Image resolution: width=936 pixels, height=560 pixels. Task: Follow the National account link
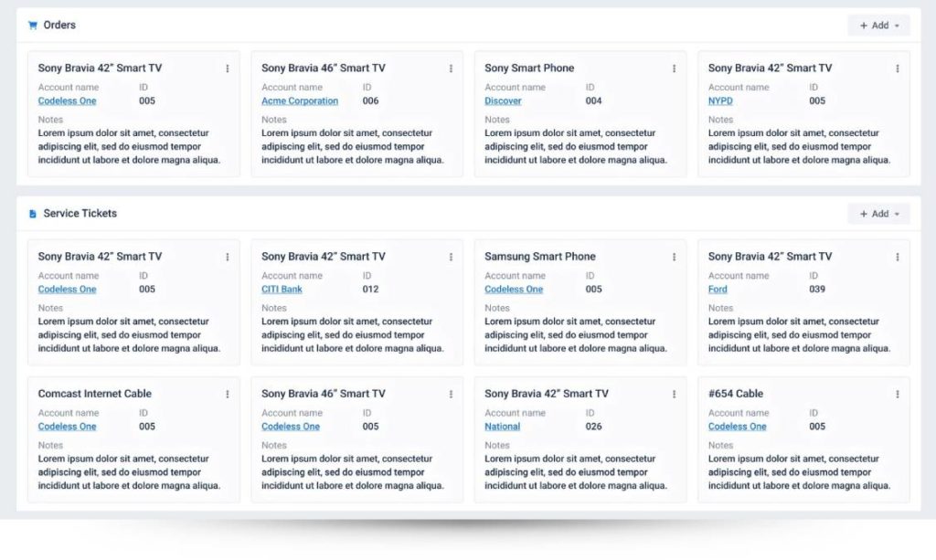502,427
